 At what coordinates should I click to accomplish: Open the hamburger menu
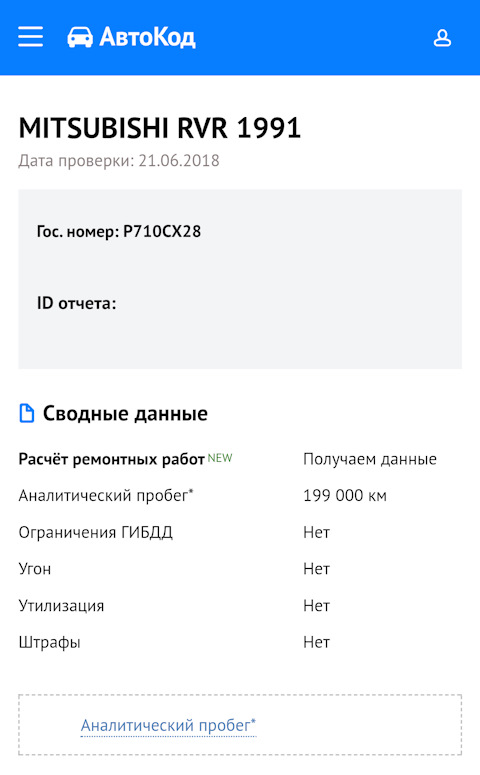click(x=30, y=37)
